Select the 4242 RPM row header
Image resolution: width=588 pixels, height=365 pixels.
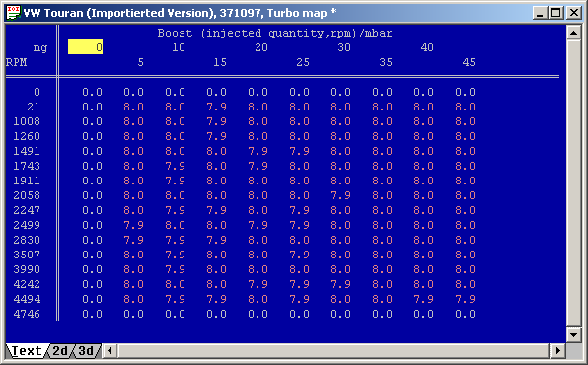(x=27, y=284)
